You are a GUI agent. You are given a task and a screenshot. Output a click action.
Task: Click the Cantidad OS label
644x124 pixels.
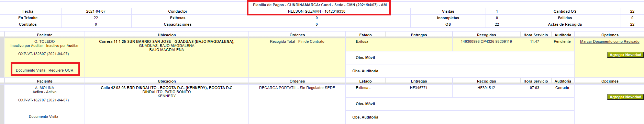[565, 11]
